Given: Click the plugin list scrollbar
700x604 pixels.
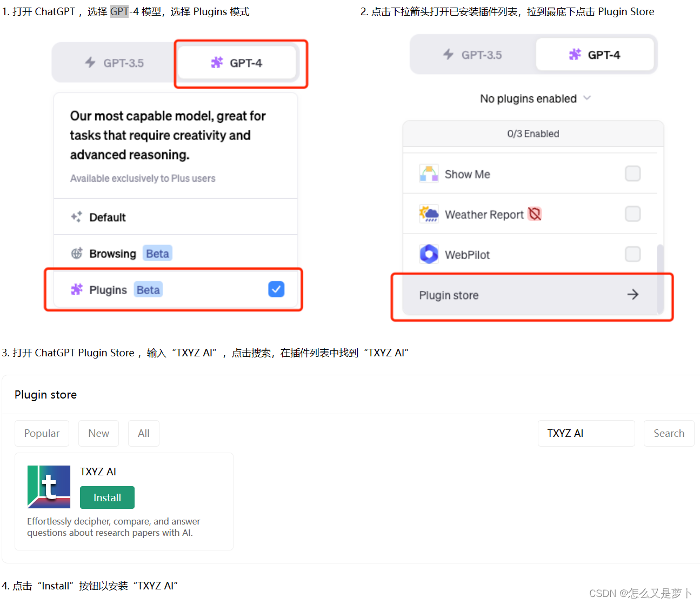Looking at the screenshot, I should click(660, 278).
